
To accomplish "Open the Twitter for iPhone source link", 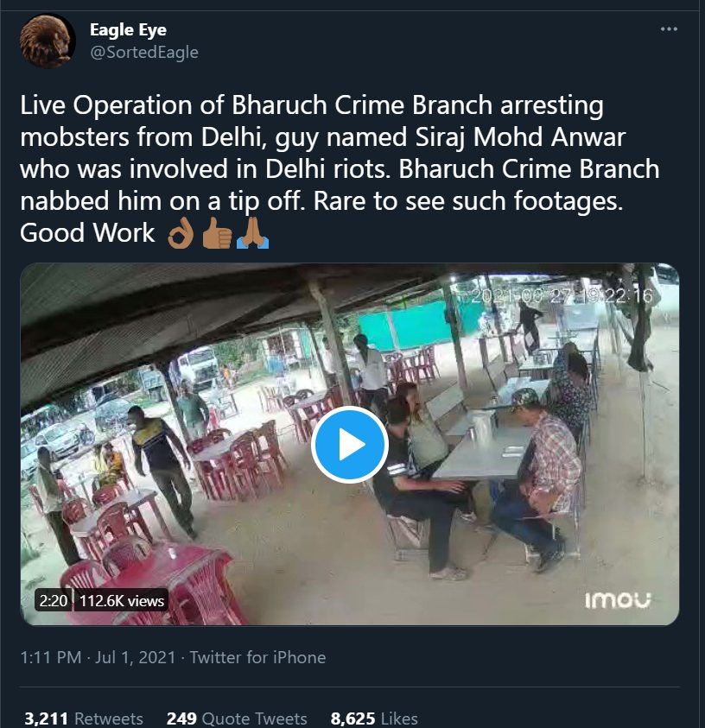I will [x=257, y=657].
